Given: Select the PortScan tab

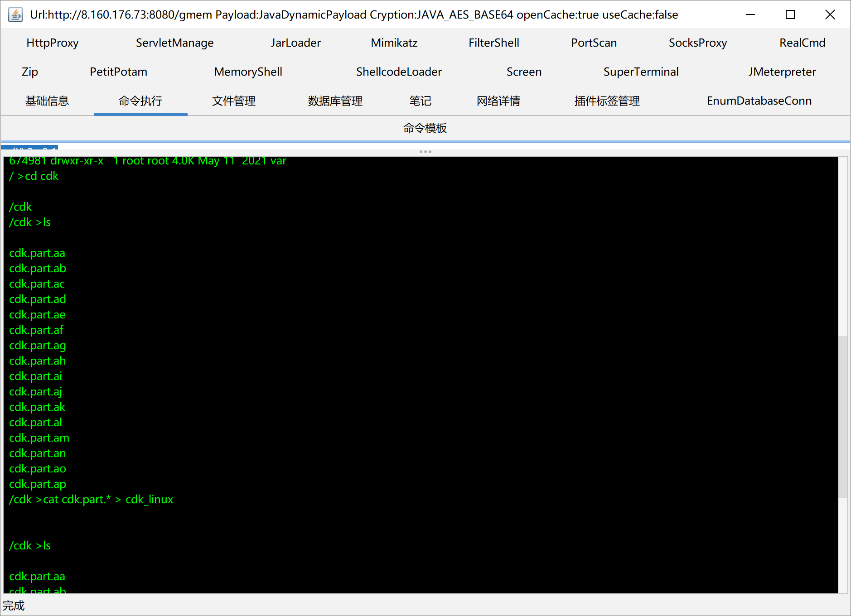Looking at the screenshot, I should click(594, 43).
